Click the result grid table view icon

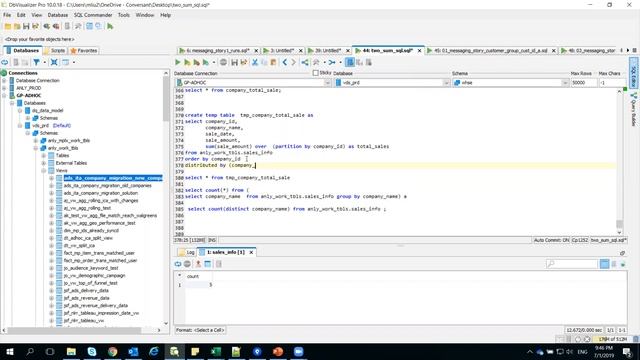point(208,264)
